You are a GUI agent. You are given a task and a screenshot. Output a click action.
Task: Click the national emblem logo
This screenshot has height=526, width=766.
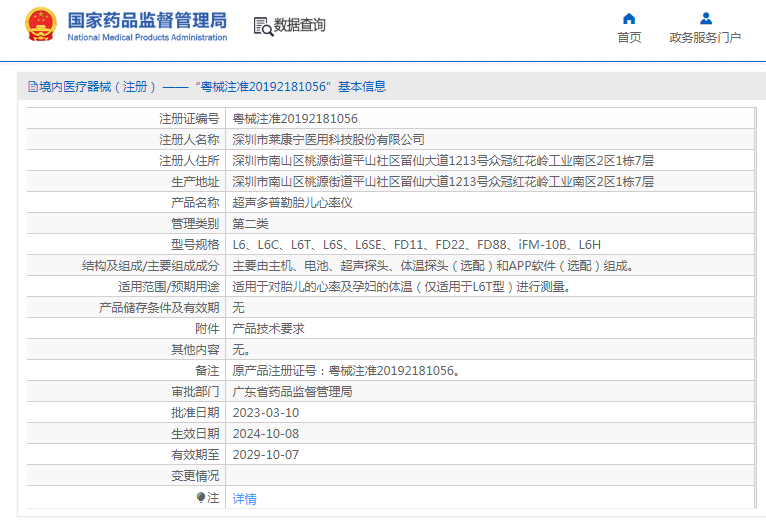click(41, 24)
